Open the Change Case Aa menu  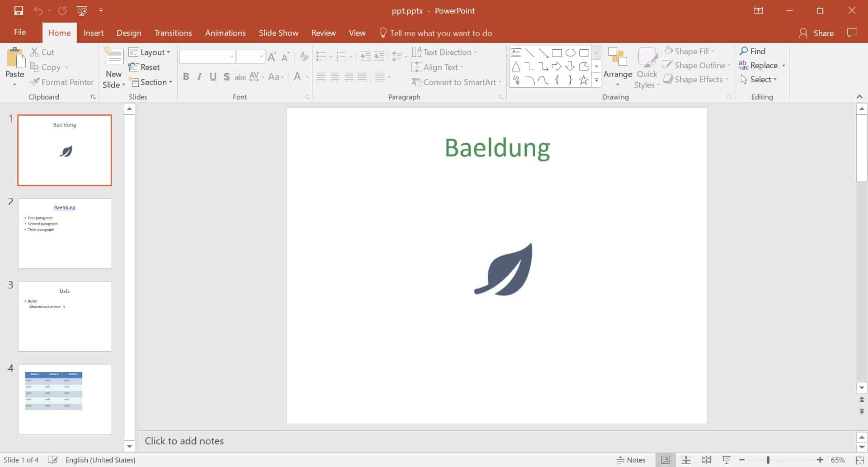tap(276, 77)
